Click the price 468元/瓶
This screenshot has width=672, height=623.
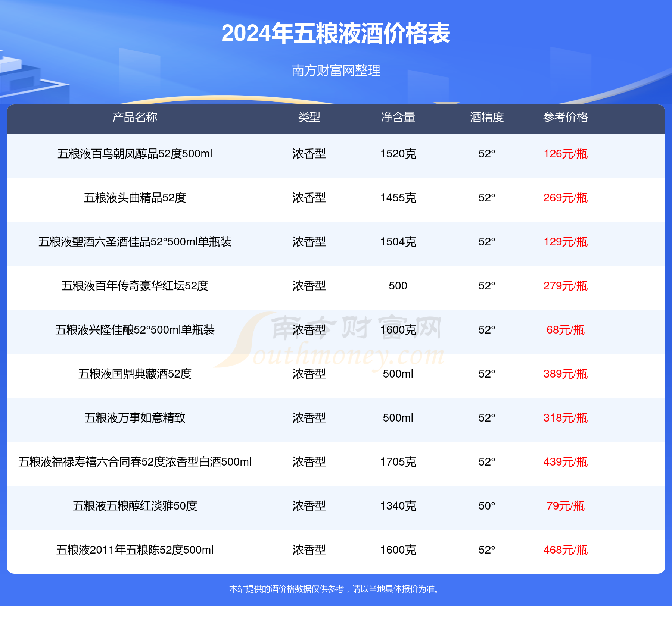[x=566, y=550]
